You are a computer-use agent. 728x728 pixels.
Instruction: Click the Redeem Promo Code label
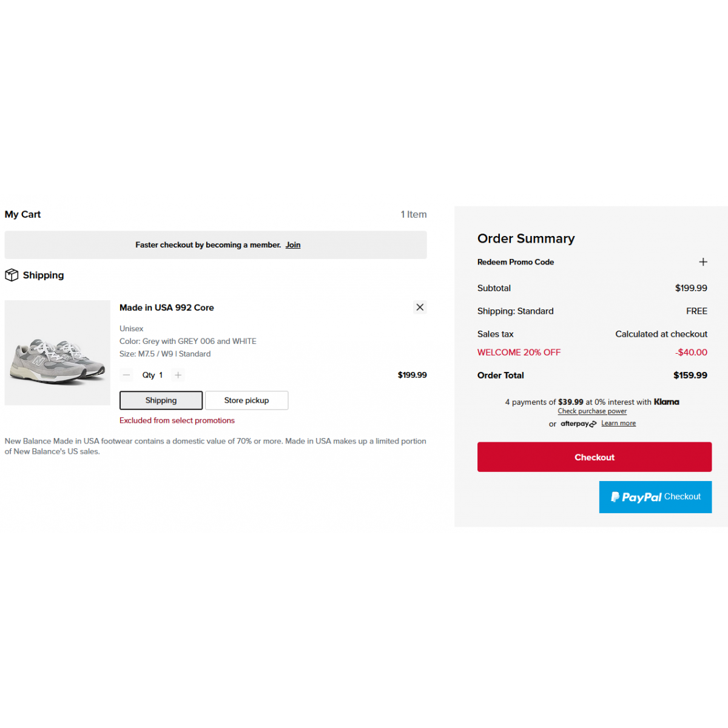pyautogui.click(x=516, y=262)
